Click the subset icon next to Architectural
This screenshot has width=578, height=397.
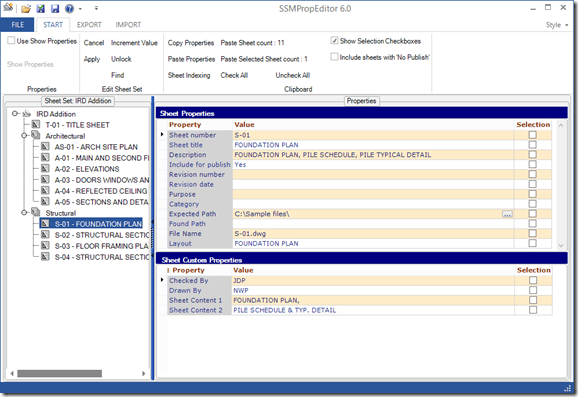coord(36,135)
